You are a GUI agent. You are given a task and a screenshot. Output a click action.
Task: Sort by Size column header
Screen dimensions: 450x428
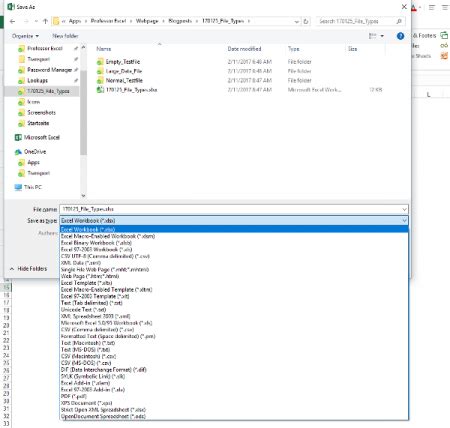(x=352, y=49)
